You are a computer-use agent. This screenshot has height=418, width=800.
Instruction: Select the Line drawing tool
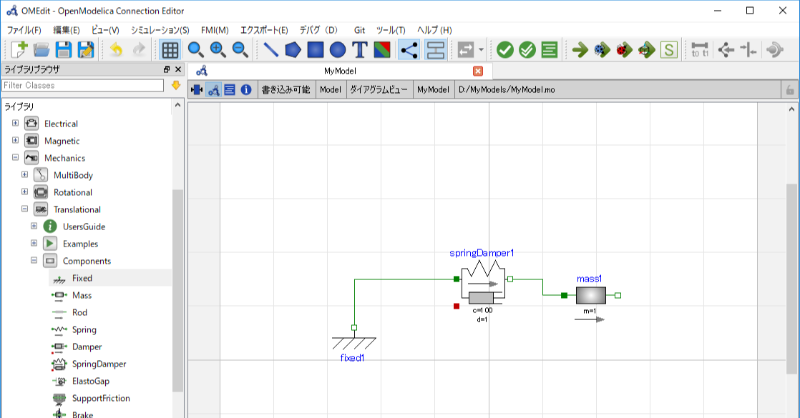click(x=270, y=50)
